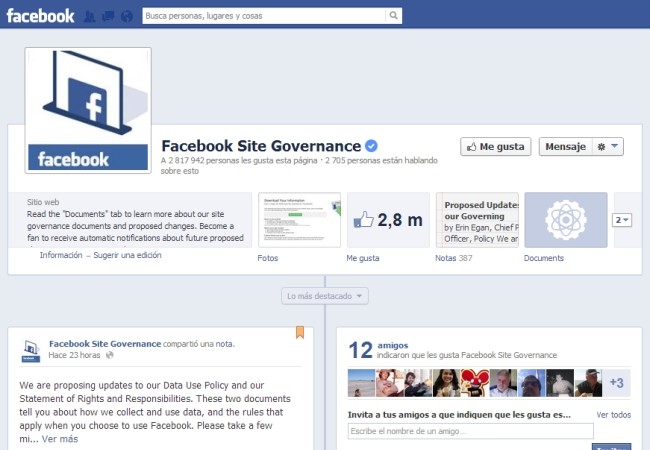Focus the 'Busca personas, lugares y cosas' search box

[264, 16]
